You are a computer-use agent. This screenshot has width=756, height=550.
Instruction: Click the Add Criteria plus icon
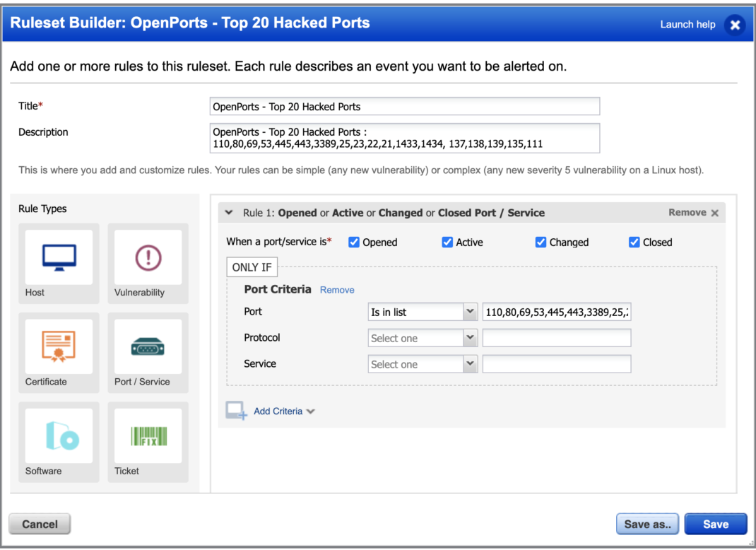click(x=236, y=411)
